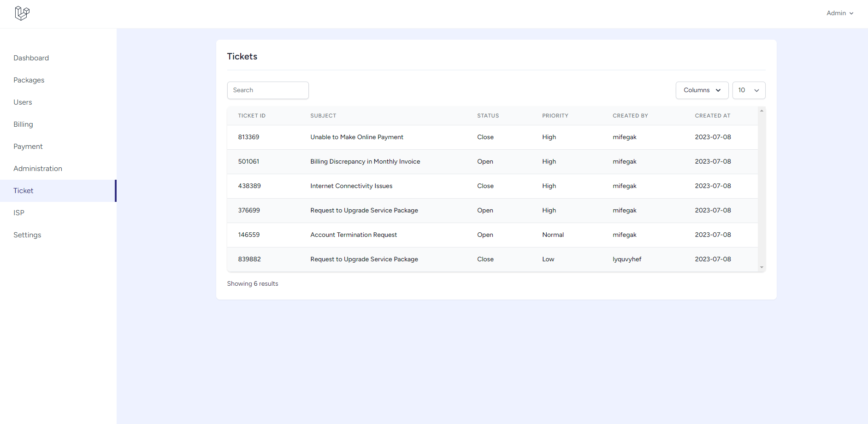Click the table scrollbar
The image size is (868, 424).
tap(762, 189)
